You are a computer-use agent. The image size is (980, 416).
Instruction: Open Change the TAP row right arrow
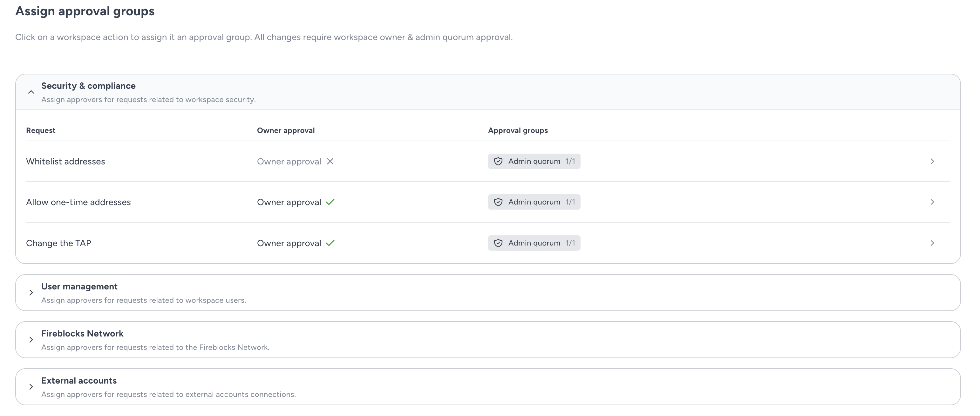[x=932, y=243]
